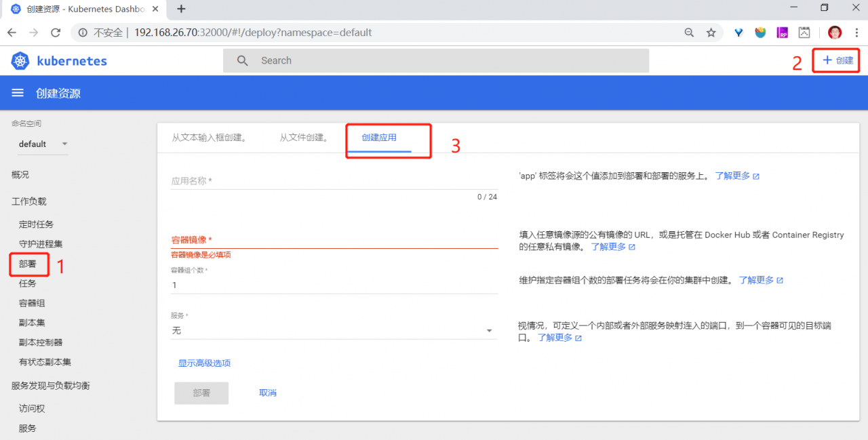
Task: Select 副本控制器 in the sidebar
Action: (41, 342)
